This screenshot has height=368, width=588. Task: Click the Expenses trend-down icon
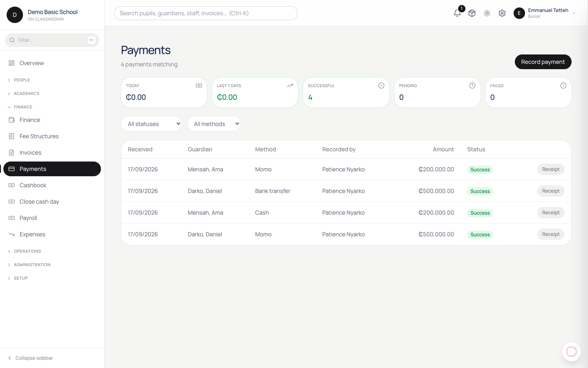point(11,234)
